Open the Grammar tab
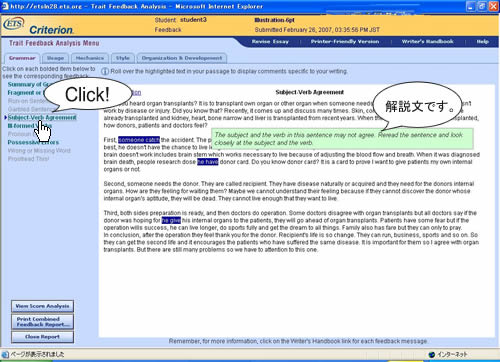The image size is (500, 362). [x=22, y=58]
